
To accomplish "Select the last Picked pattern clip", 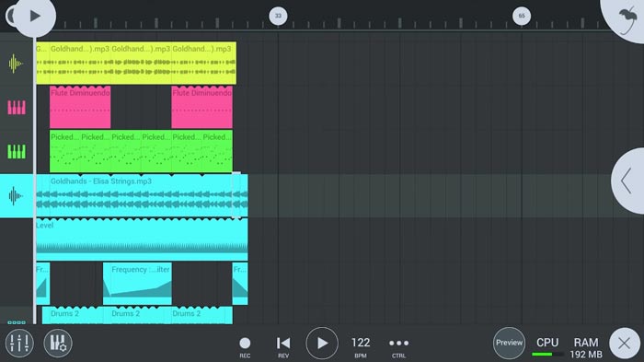I will tap(217, 151).
